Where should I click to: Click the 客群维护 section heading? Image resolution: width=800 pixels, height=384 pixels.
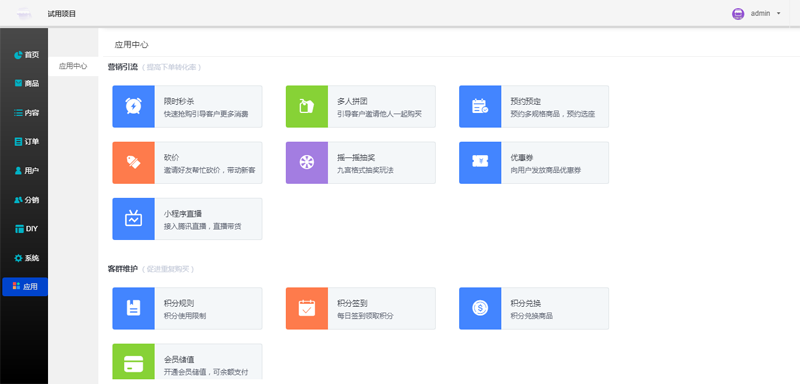(122, 269)
